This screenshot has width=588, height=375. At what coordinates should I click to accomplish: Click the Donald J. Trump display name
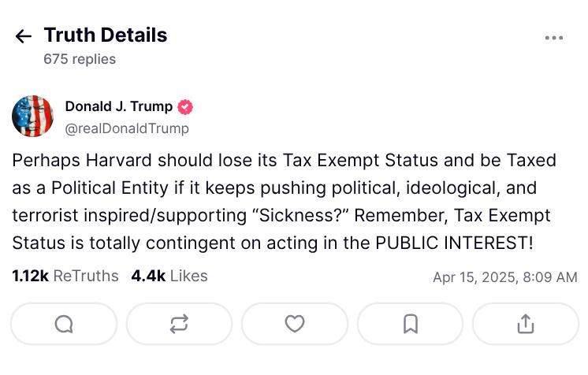click(118, 107)
